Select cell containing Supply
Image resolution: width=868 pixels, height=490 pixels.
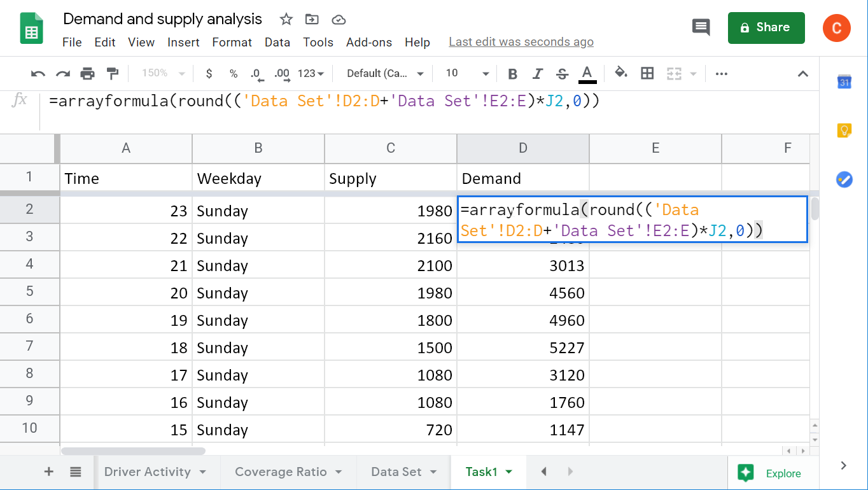coord(391,178)
